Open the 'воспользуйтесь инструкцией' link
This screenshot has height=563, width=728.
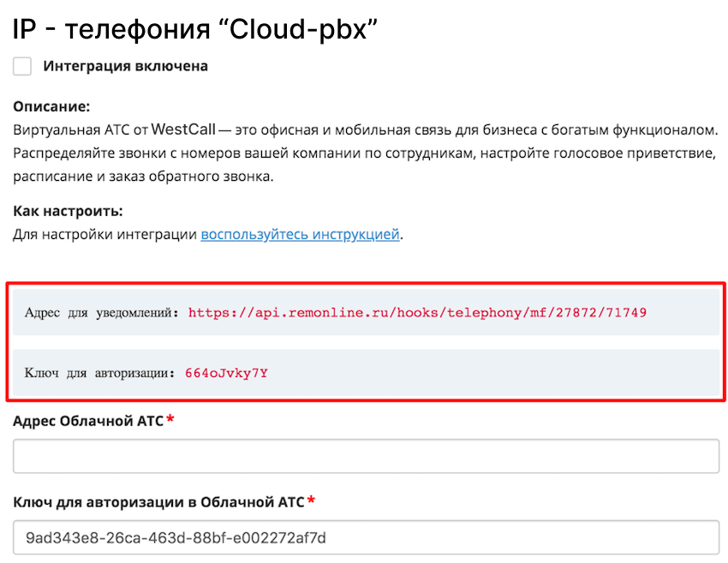coord(300,234)
